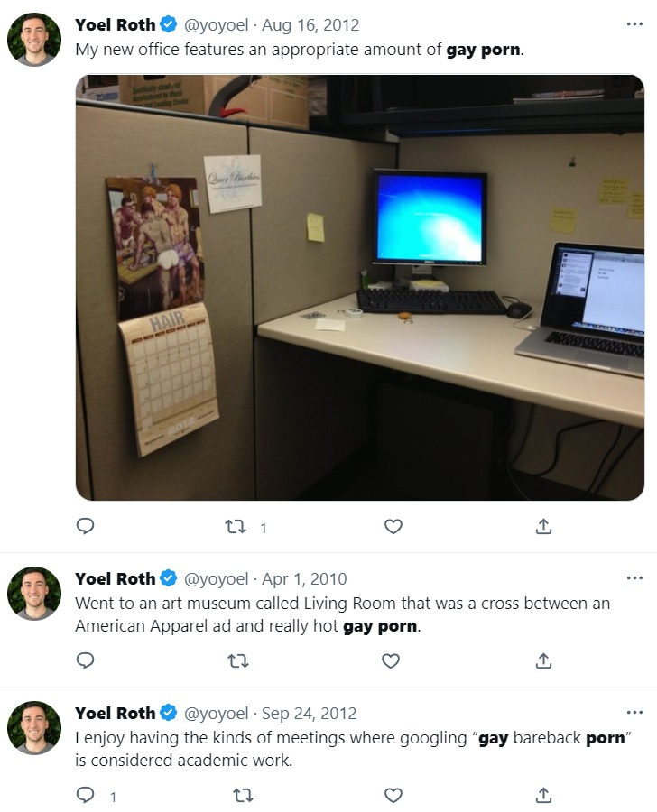Viewport: 657px width, 812px height.
Task: Like the Sep 24, 2012 tweet
Action: coord(393,796)
